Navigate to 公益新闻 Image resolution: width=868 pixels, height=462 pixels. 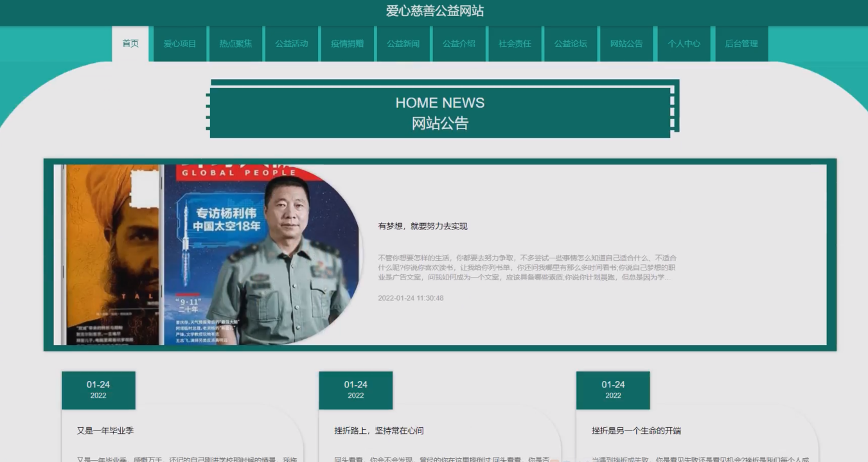(x=403, y=44)
